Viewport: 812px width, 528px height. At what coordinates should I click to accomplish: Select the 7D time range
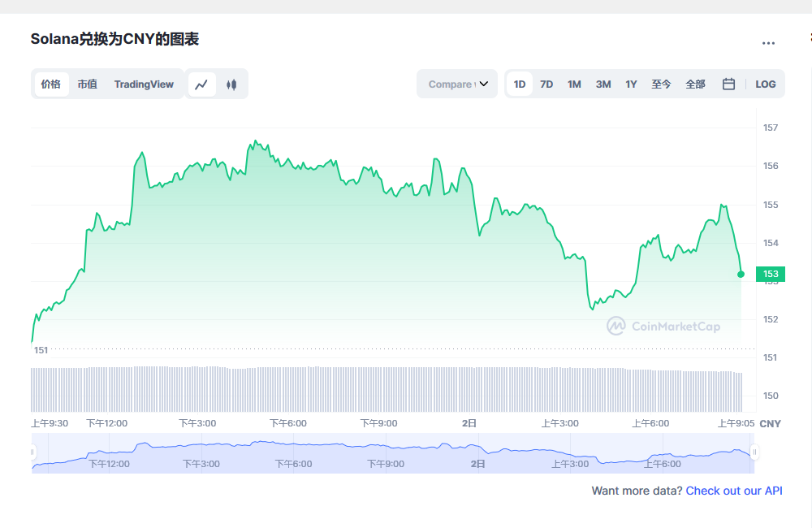(546, 84)
